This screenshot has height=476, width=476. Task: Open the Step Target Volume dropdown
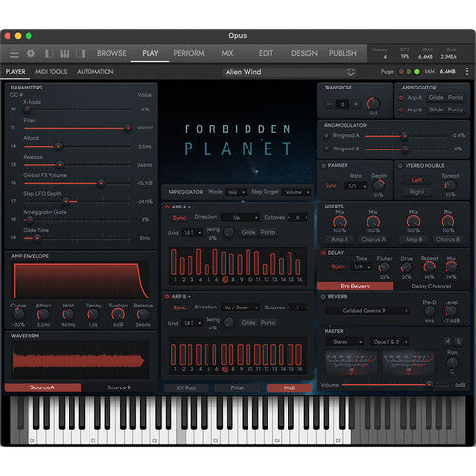coord(297,192)
